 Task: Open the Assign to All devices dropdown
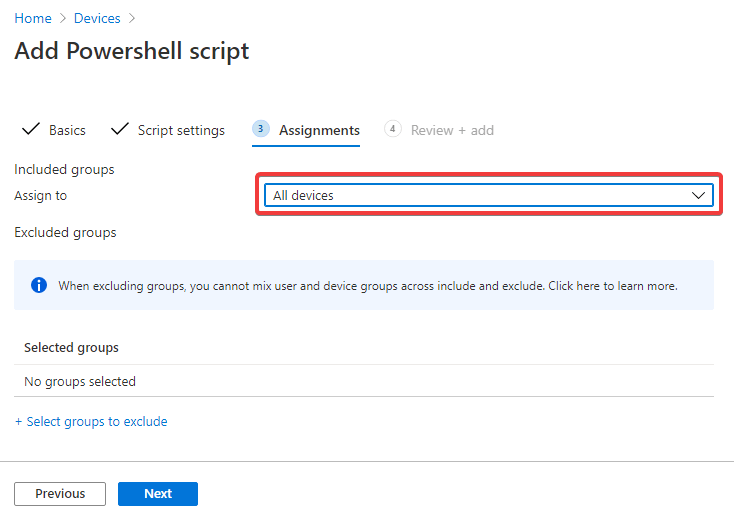(489, 195)
